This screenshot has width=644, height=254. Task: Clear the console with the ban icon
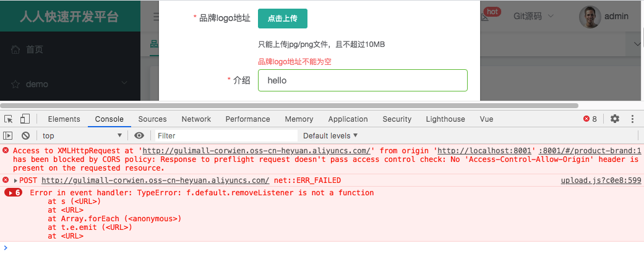pos(25,135)
